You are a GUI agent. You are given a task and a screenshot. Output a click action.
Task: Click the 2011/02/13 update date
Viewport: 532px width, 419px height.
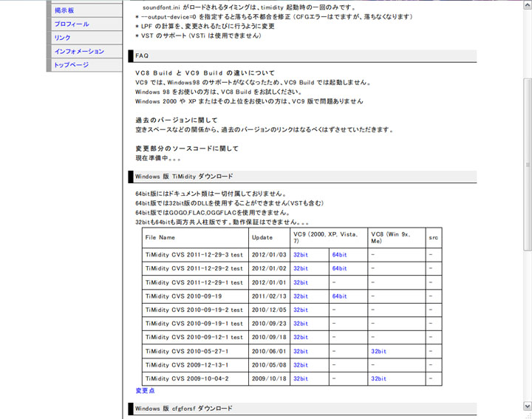(x=269, y=296)
